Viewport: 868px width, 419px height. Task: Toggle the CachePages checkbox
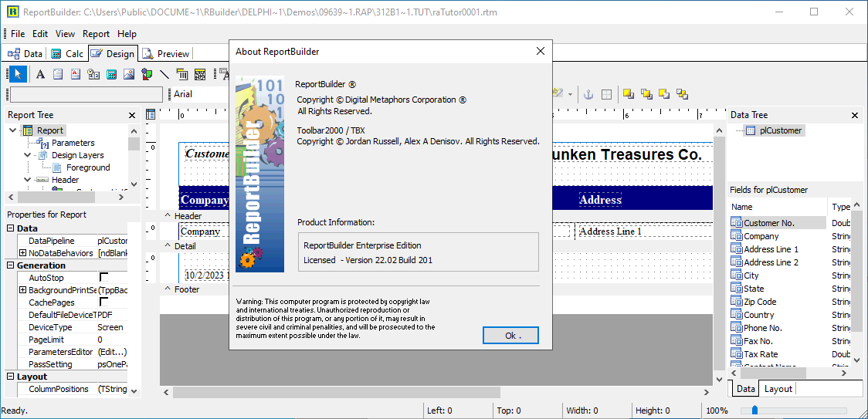pos(103,302)
